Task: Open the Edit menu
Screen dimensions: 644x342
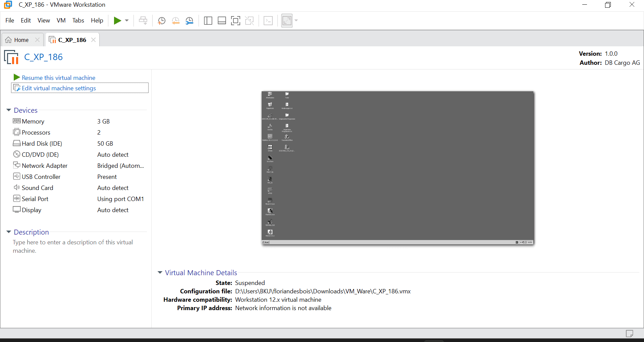Action: point(26,20)
